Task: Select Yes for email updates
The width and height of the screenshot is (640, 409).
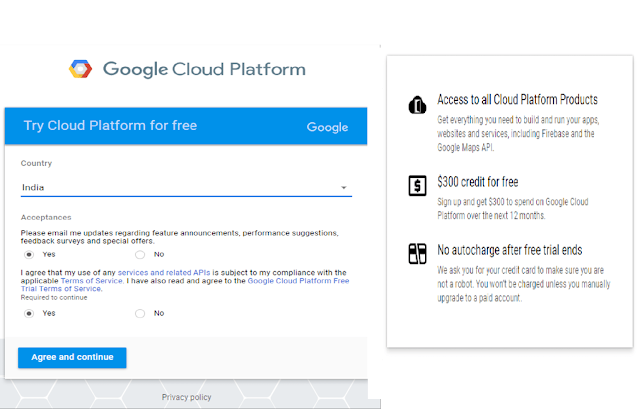Action: pos(28,254)
